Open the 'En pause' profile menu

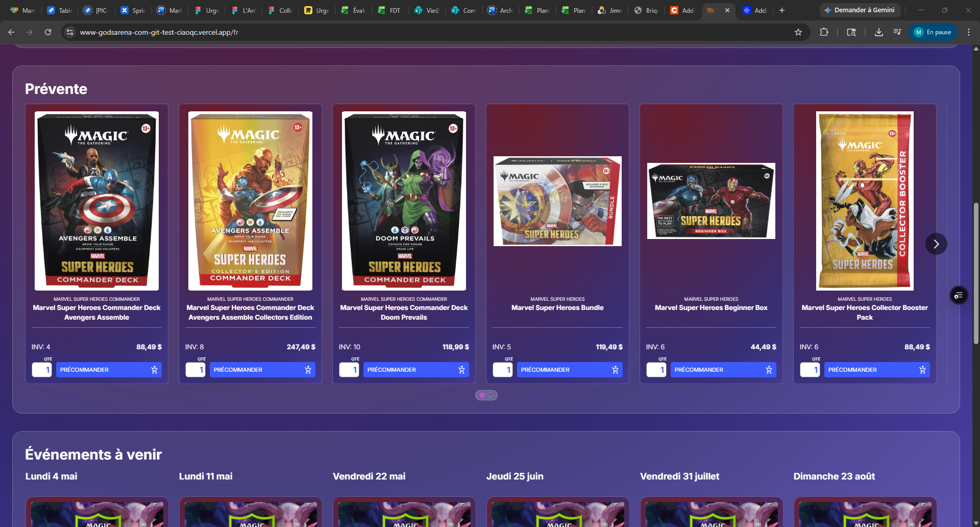pos(933,32)
